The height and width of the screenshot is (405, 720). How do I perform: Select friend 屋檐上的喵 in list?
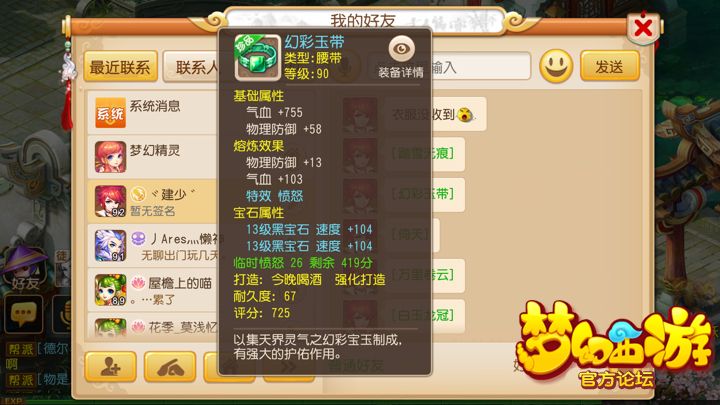click(x=152, y=290)
